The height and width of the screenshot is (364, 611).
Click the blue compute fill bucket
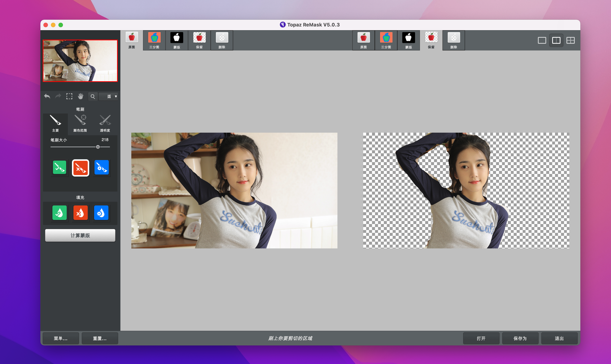(101, 213)
